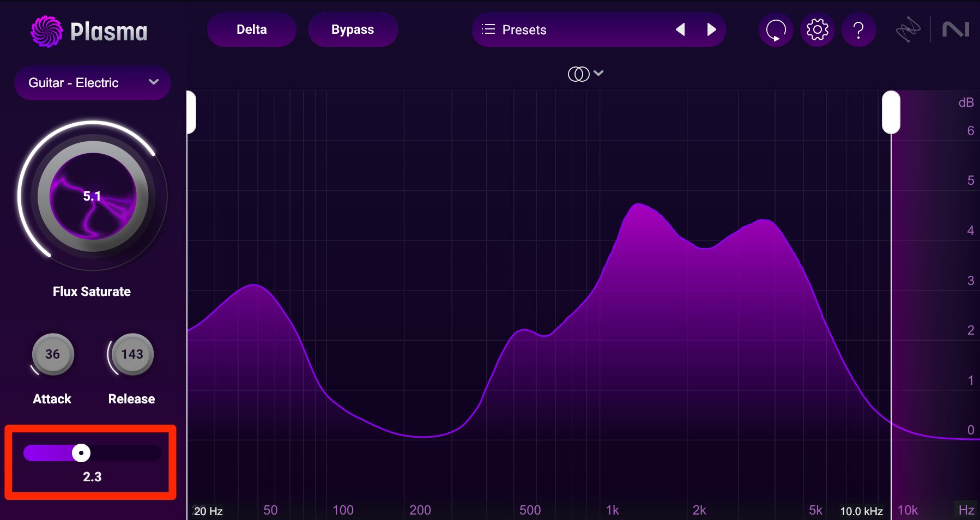Go to next preset arrow
This screenshot has width=980, height=520.
(711, 29)
